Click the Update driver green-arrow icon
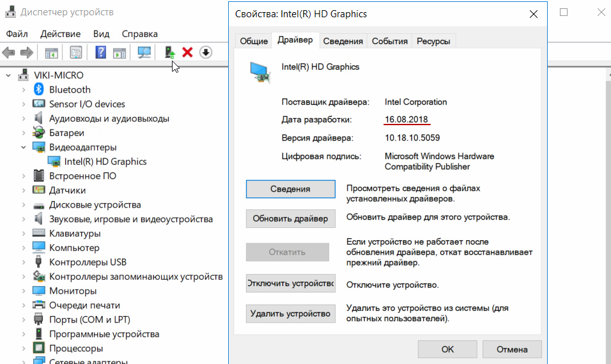This screenshot has height=364, width=611. [x=170, y=52]
